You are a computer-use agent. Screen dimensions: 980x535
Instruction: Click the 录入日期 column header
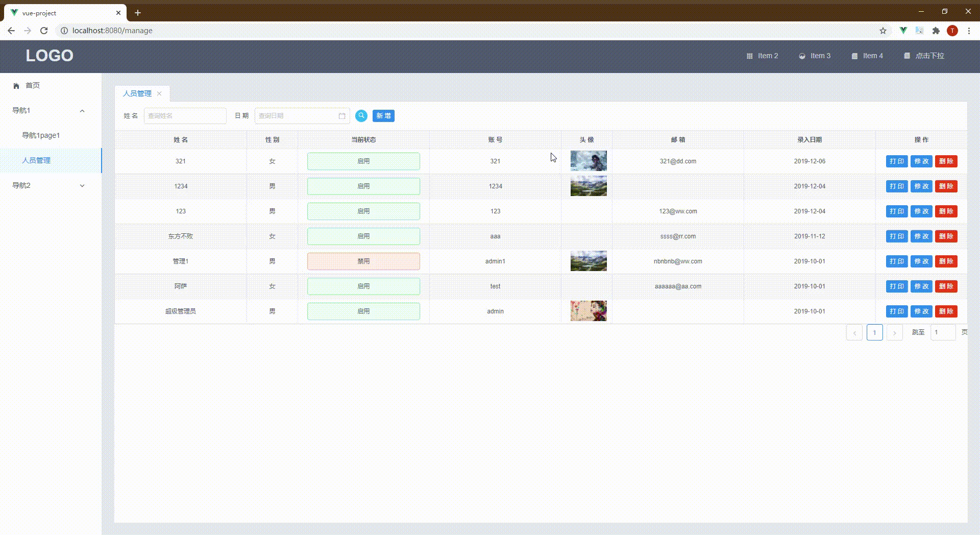point(810,140)
